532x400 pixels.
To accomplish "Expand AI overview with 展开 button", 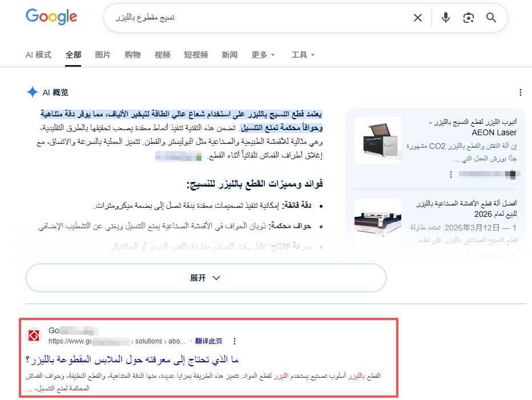I will 206,278.
